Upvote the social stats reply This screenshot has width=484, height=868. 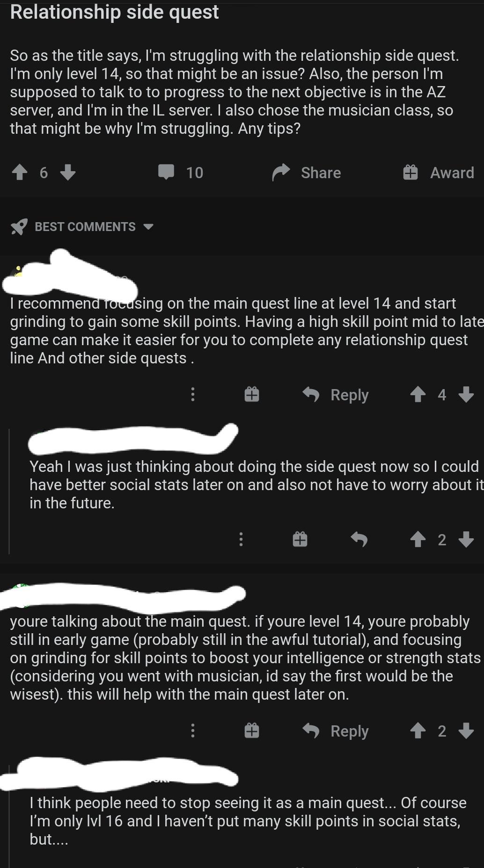pyautogui.click(x=418, y=540)
